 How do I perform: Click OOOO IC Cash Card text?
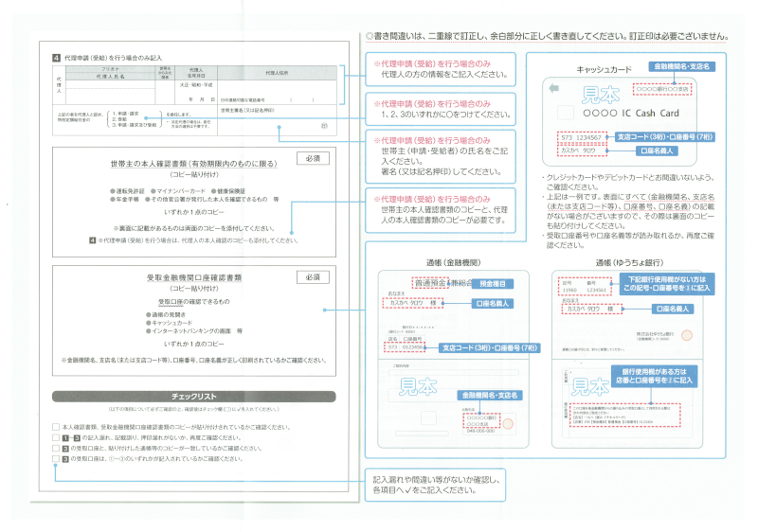click(631, 113)
